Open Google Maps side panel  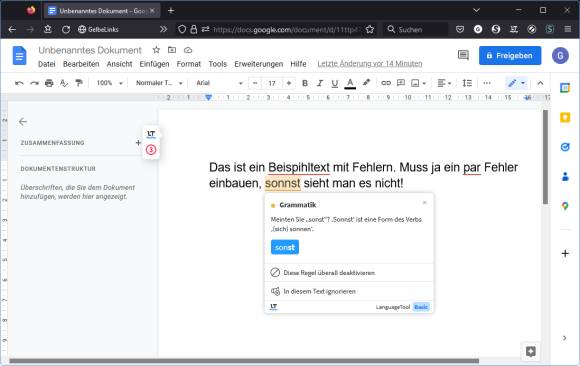coord(565,206)
